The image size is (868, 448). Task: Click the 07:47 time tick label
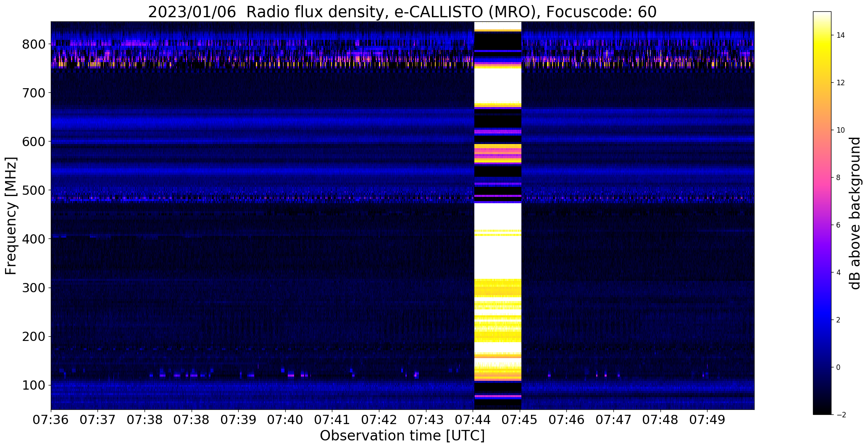pyautogui.click(x=614, y=420)
